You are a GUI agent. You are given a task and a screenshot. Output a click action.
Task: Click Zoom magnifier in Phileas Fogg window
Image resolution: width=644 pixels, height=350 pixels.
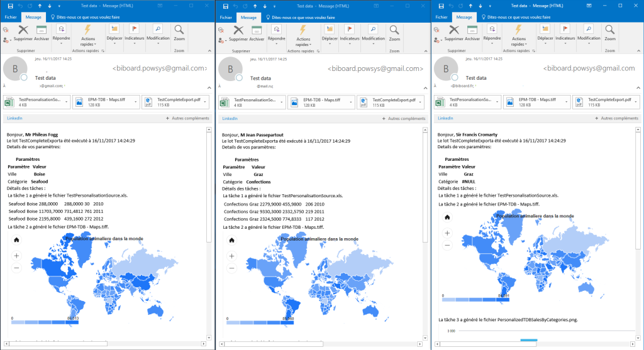coord(179,30)
